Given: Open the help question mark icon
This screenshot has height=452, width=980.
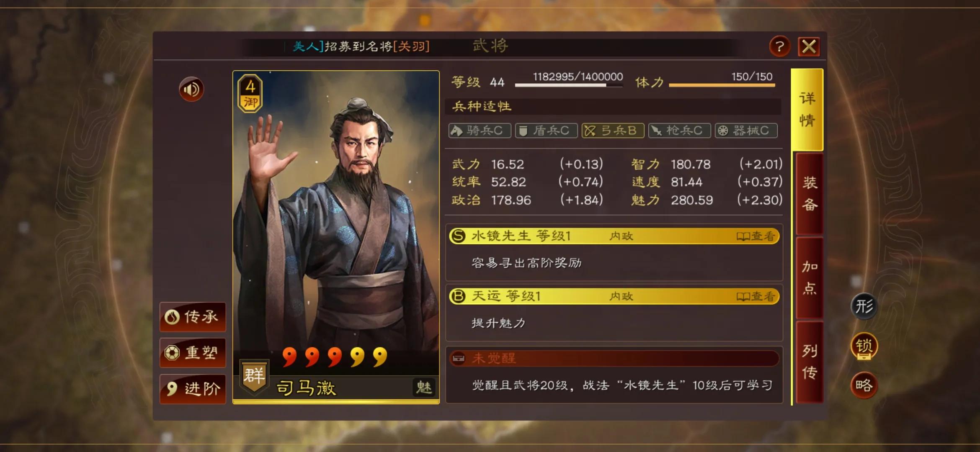Looking at the screenshot, I should click(779, 46).
